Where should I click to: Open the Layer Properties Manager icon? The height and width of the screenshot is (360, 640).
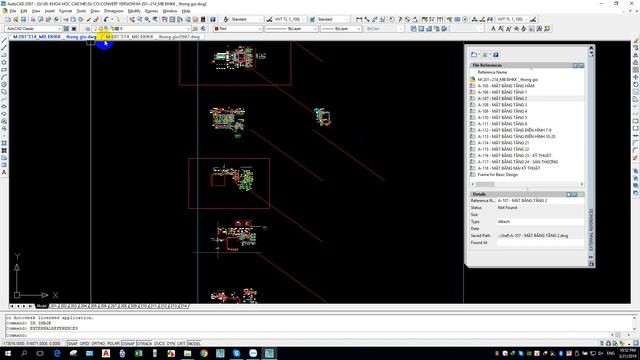click(87, 29)
